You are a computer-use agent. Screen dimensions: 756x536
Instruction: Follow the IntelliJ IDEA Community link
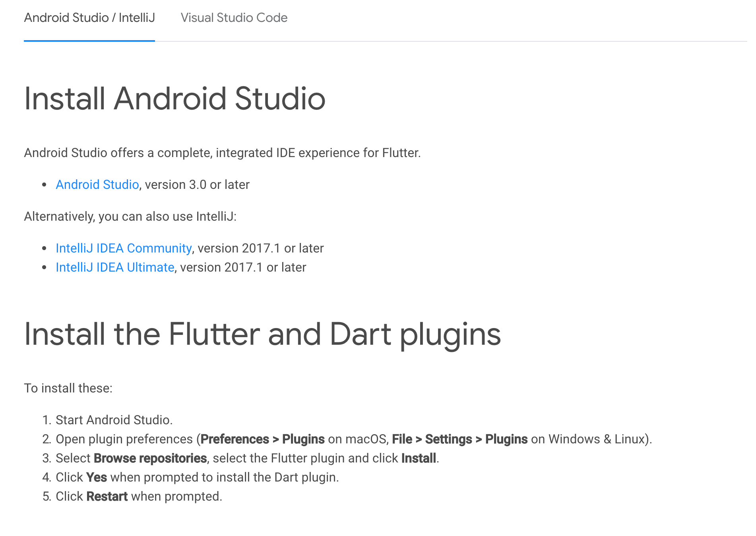(x=124, y=248)
